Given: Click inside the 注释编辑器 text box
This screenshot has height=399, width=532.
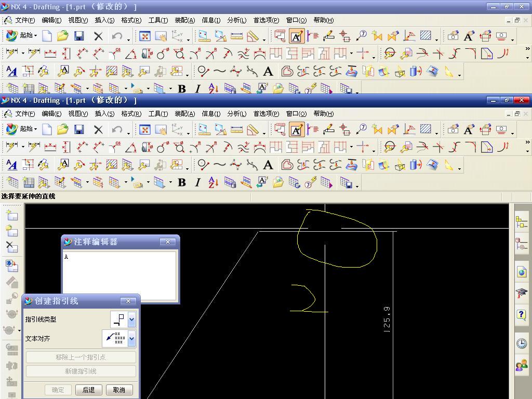Looking at the screenshot, I should point(119,275).
